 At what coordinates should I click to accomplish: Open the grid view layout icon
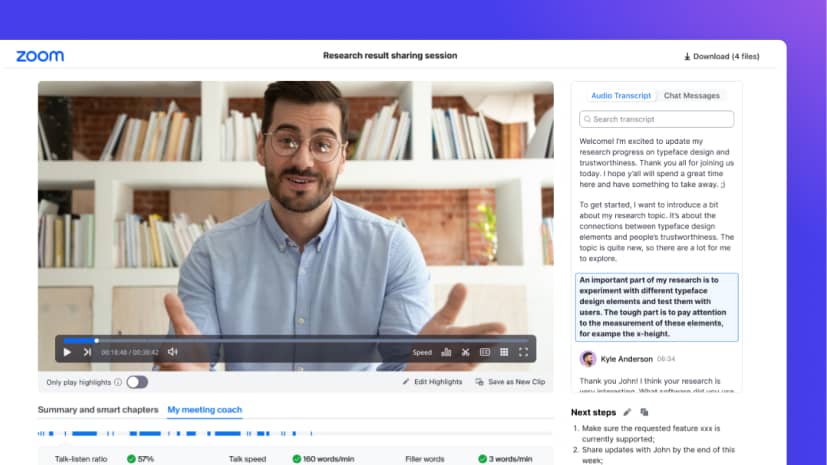[x=504, y=352]
